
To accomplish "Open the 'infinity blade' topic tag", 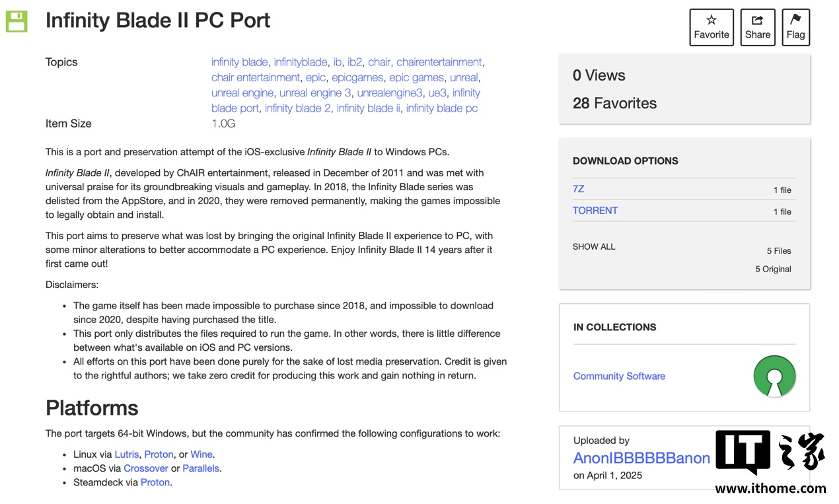I will [x=239, y=62].
